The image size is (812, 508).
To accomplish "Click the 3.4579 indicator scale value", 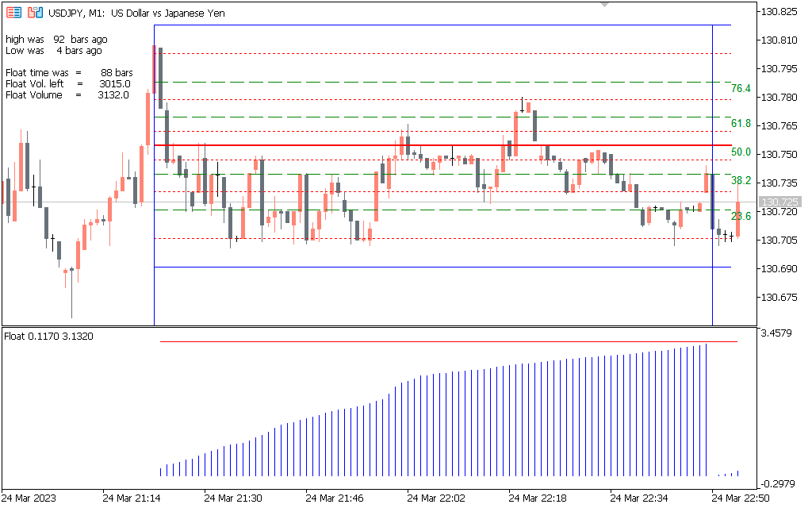I will [779, 333].
